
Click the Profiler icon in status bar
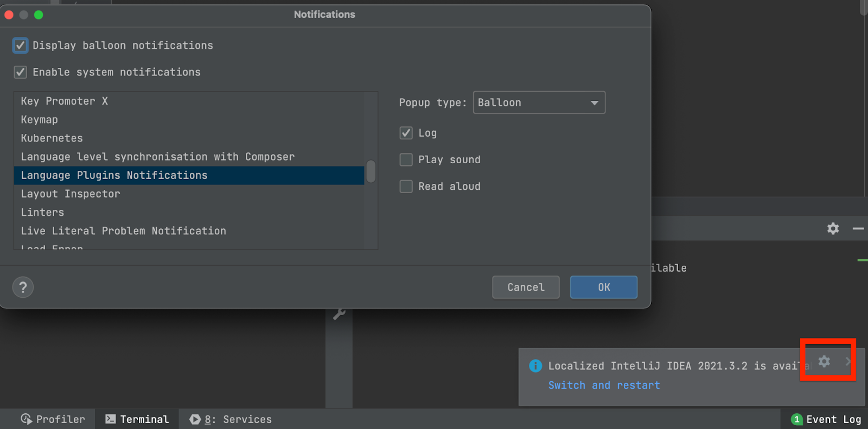(x=26, y=419)
